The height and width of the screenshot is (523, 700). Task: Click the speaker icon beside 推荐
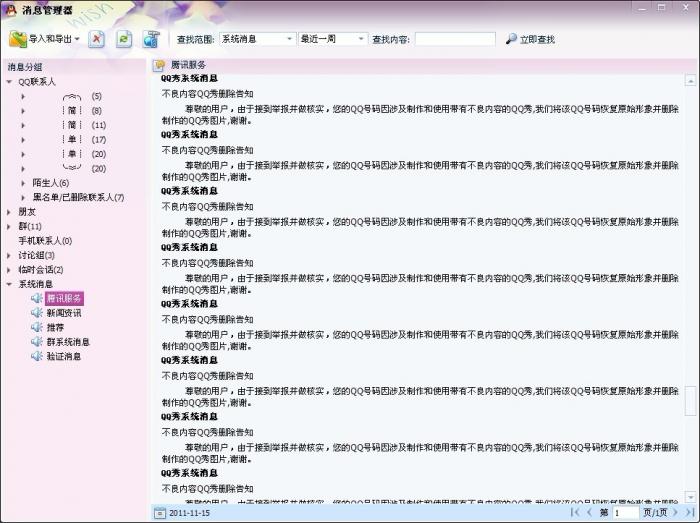(x=37, y=327)
